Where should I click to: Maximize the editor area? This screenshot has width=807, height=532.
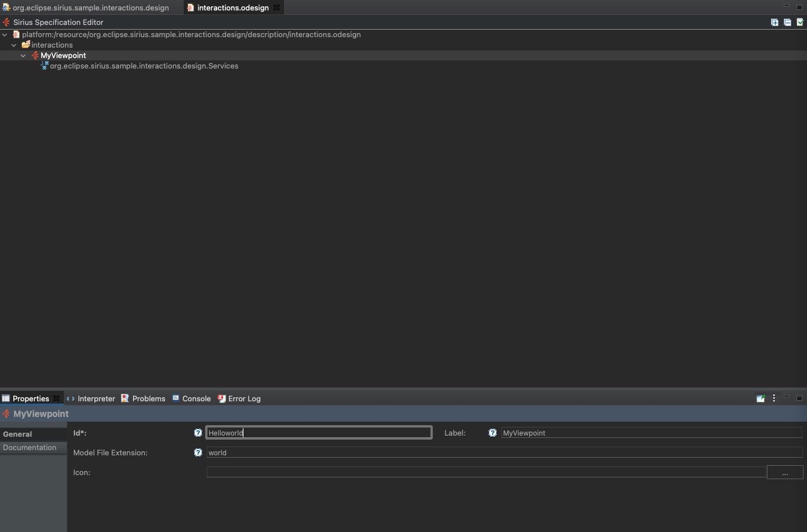tap(799, 6)
